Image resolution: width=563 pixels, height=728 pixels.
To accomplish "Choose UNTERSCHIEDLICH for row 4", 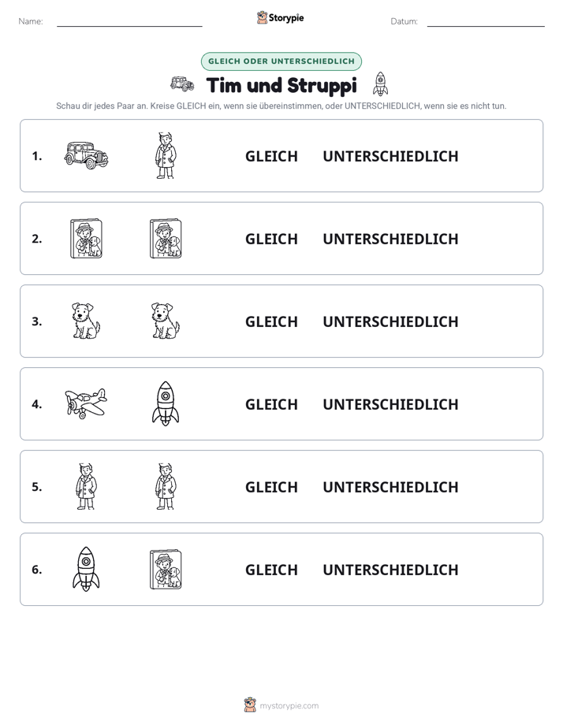I will coord(390,404).
